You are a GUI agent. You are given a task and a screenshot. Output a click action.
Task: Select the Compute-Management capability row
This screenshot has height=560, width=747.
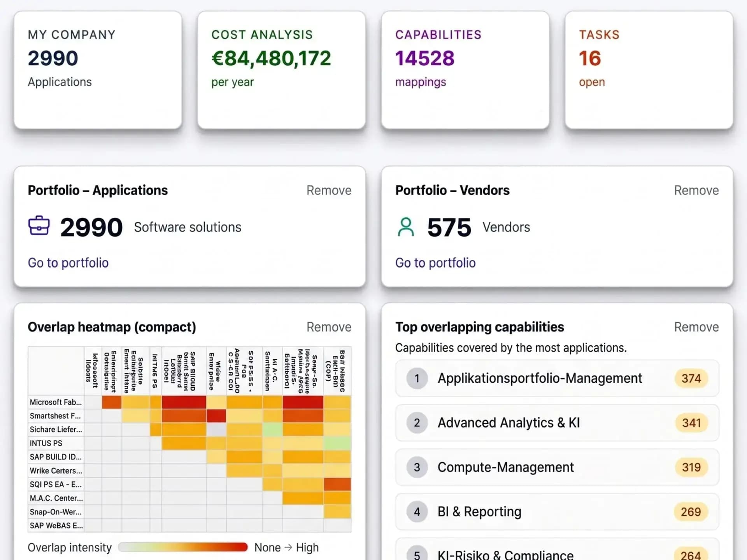pyautogui.click(x=557, y=467)
